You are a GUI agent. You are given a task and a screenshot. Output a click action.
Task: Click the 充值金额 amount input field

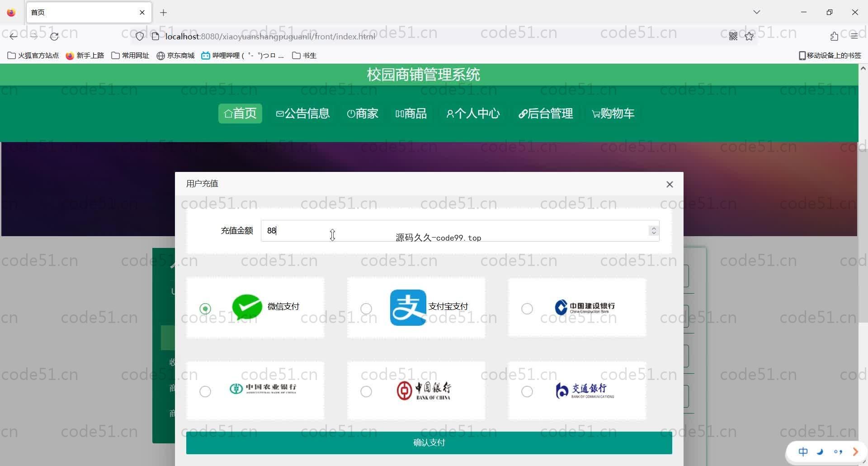pyautogui.click(x=460, y=231)
